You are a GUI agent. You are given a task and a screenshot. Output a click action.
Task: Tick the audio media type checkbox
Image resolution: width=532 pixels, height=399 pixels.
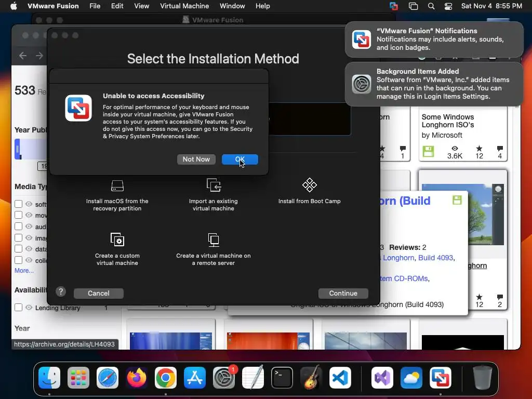point(18,227)
